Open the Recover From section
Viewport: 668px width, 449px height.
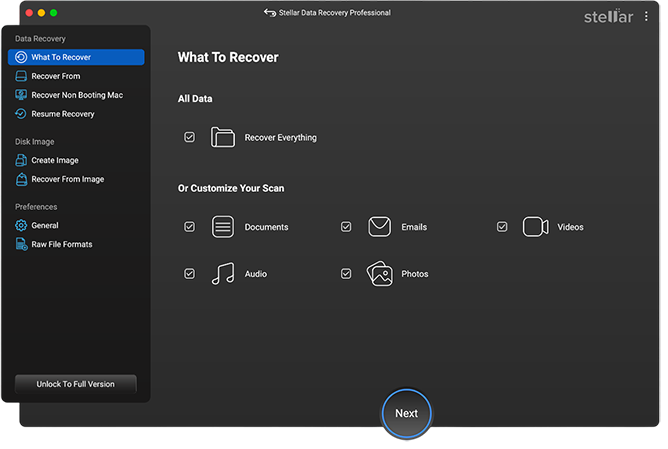click(x=76, y=76)
